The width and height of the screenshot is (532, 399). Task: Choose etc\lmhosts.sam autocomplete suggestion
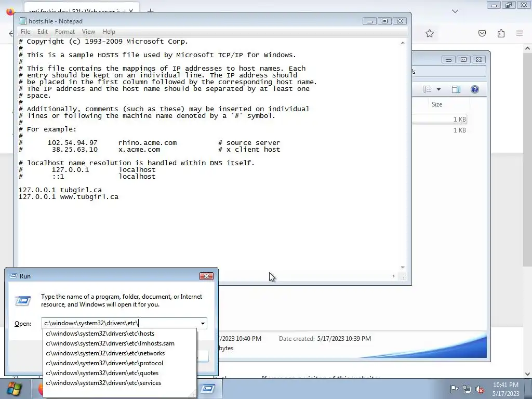(120, 343)
